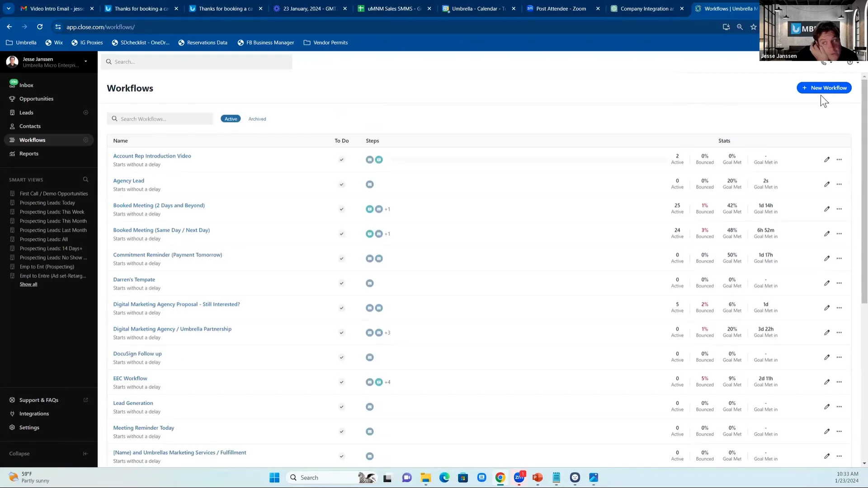Screen dimensions: 868x488
Task: Click the New Workflow button
Action: click(x=824, y=88)
